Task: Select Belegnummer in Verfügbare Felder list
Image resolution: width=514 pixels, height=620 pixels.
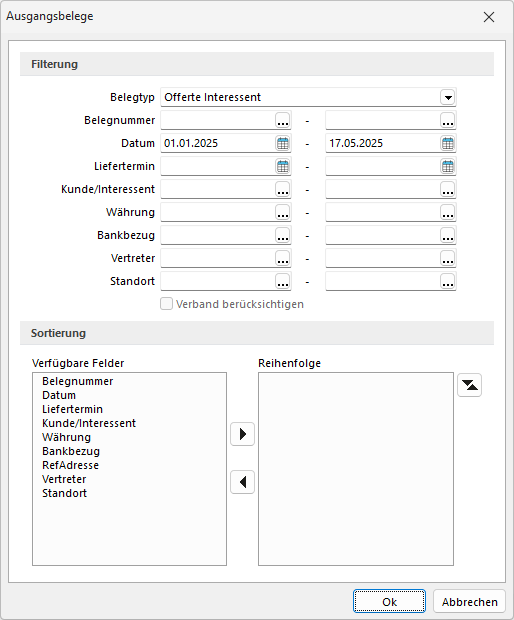Action: (x=77, y=381)
